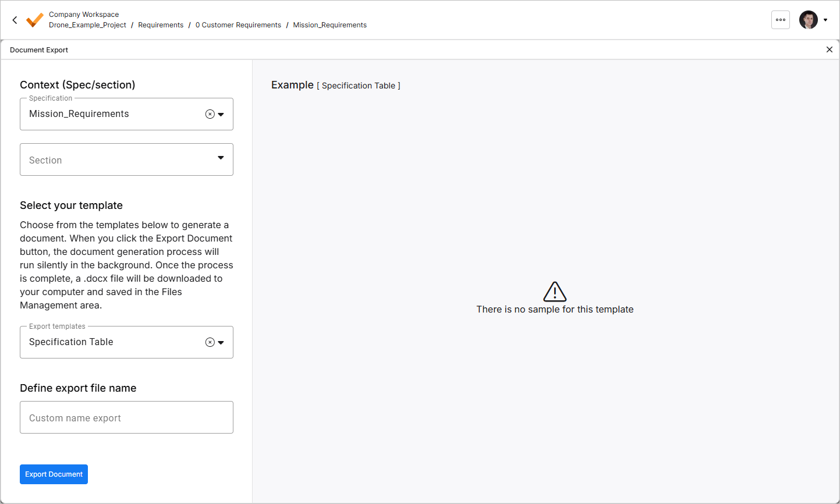Click the Custom name export field
Image resolution: width=840 pixels, height=504 pixels.
tap(126, 417)
